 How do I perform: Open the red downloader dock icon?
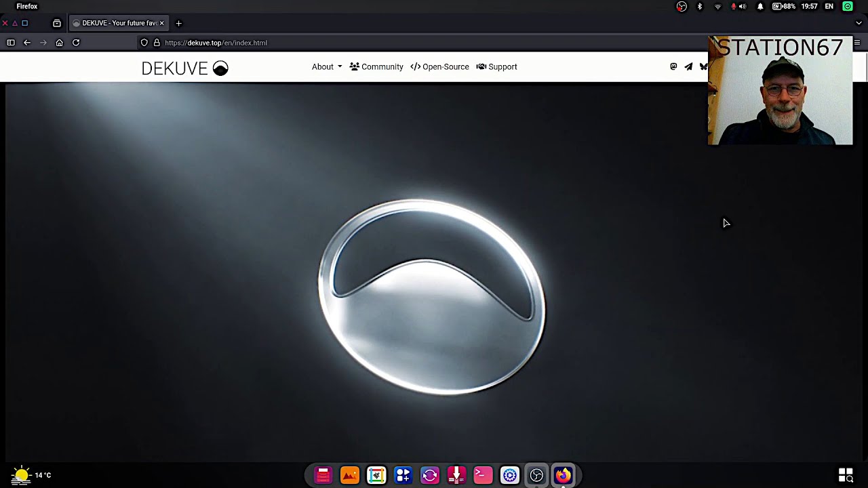pos(456,475)
